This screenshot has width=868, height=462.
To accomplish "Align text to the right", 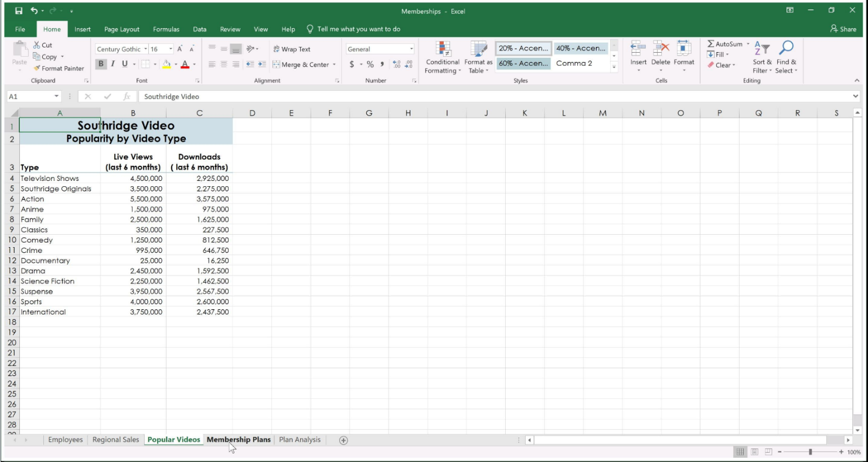I will (x=236, y=64).
